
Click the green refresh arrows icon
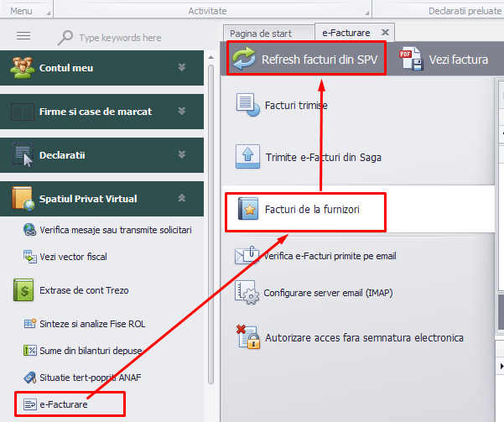tap(244, 59)
